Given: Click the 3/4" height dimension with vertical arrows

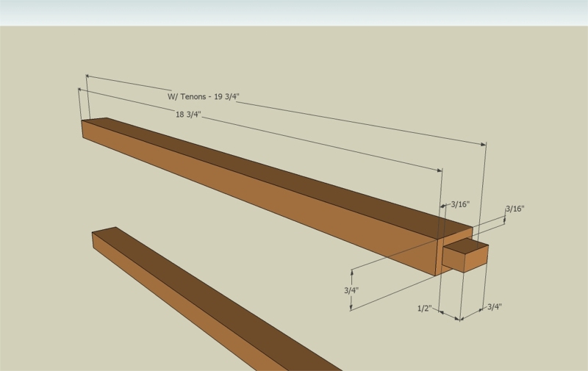Looking at the screenshot, I should pos(351,290).
